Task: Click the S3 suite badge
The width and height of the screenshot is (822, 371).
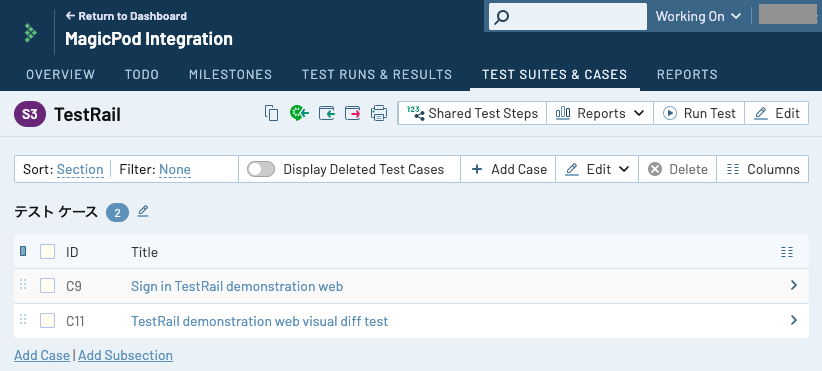Action: pos(30,114)
